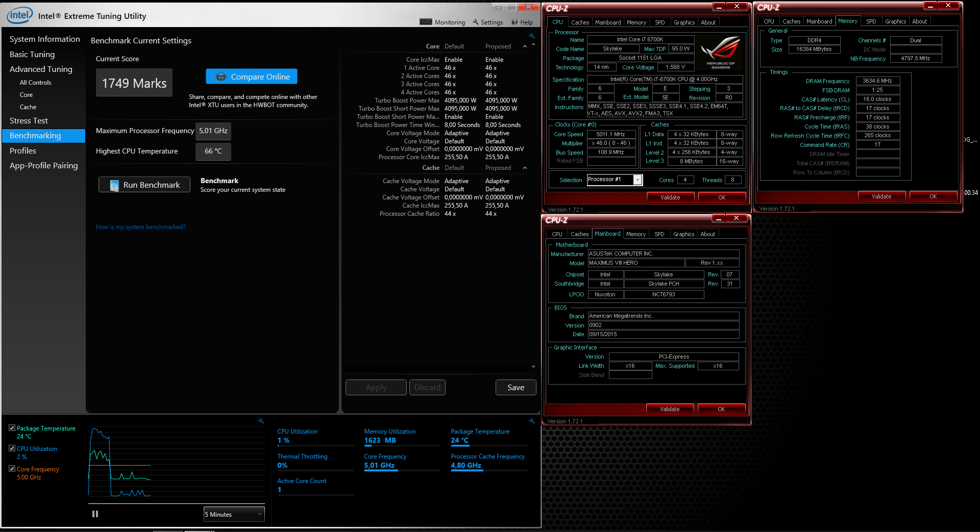Image resolution: width=980 pixels, height=532 pixels.
Task: Click Compare Online button
Action: (252, 77)
